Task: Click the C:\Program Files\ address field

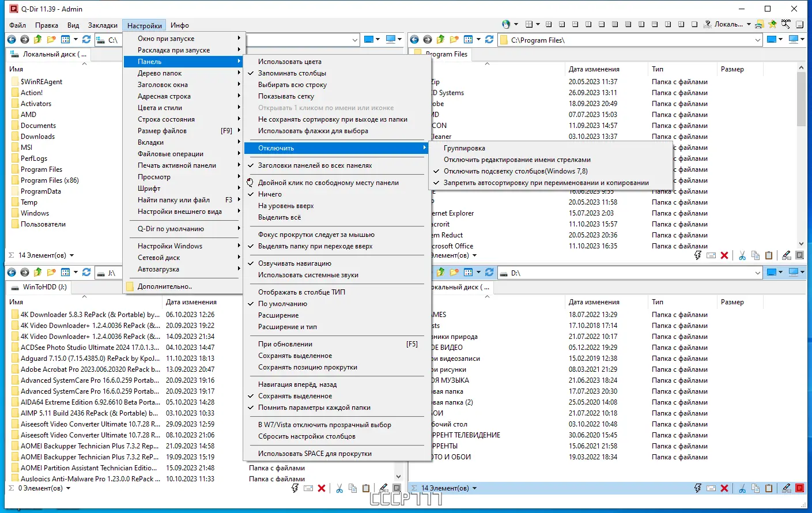Action: coord(631,40)
